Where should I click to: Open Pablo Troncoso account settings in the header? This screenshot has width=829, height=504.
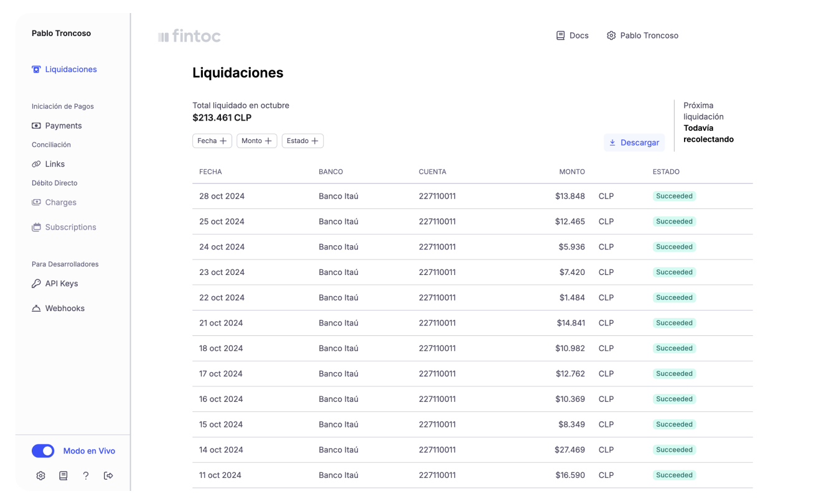[642, 35]
